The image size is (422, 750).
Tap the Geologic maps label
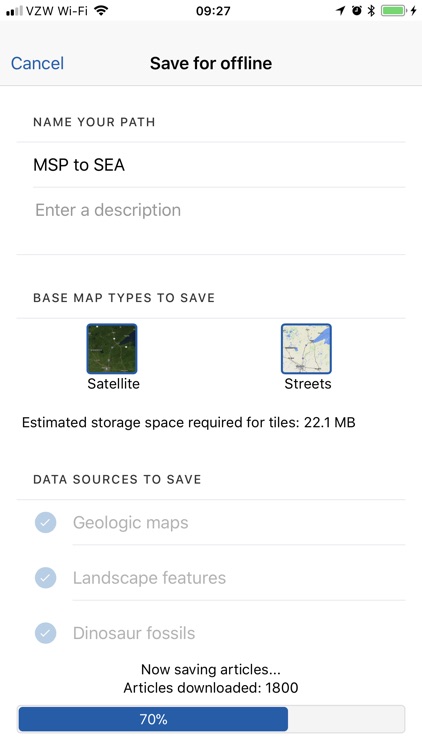[131, 522]
